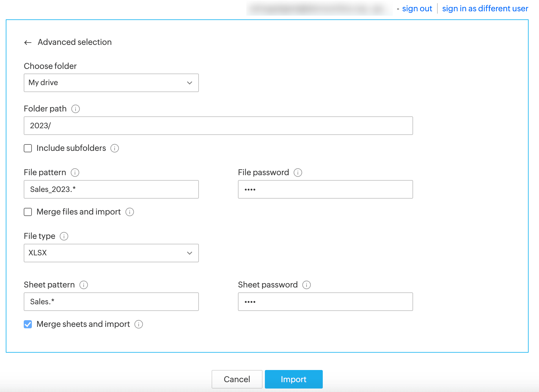Screen dimensions: 539x392
Task: Cancel the import dialog
Action: coord(237,379)
